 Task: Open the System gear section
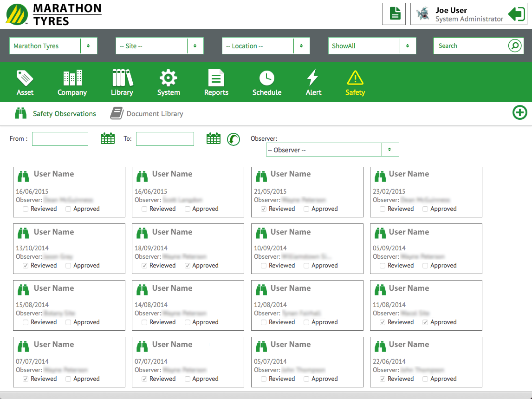tap(169, 83)
